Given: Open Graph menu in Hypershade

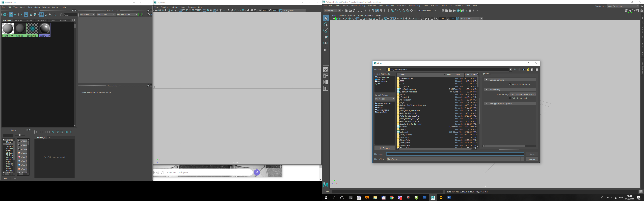Looking at the screenshot, I should 37,7.
